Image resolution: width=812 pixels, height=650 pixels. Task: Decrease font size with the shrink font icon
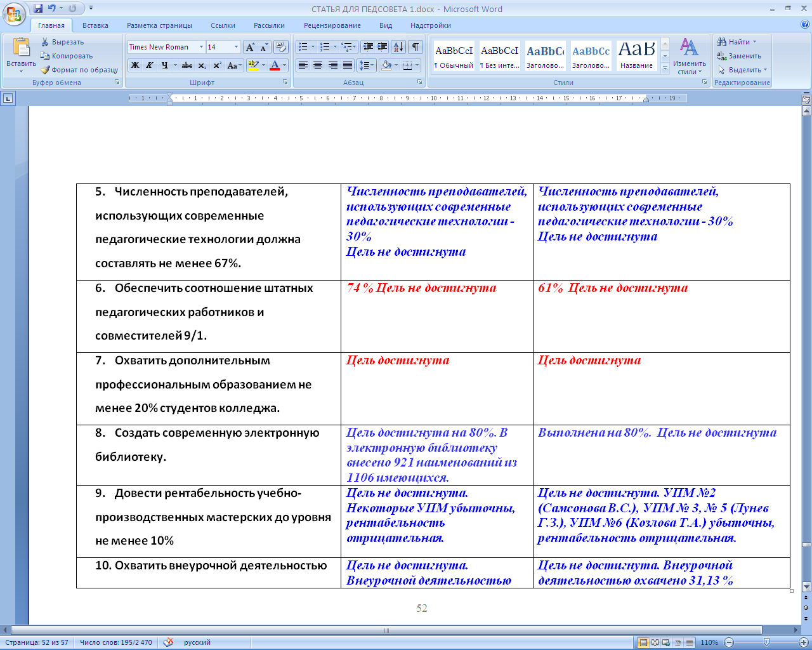coord(264,48)
